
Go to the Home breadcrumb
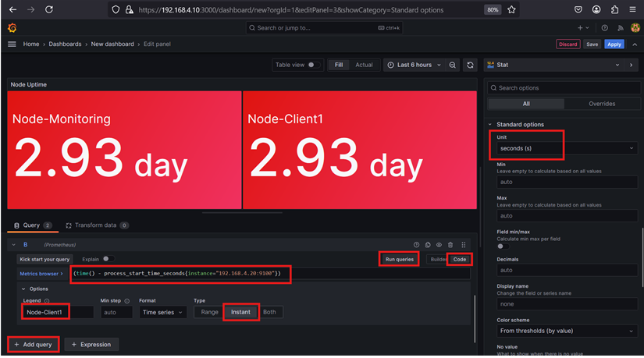tap(30, 44)
